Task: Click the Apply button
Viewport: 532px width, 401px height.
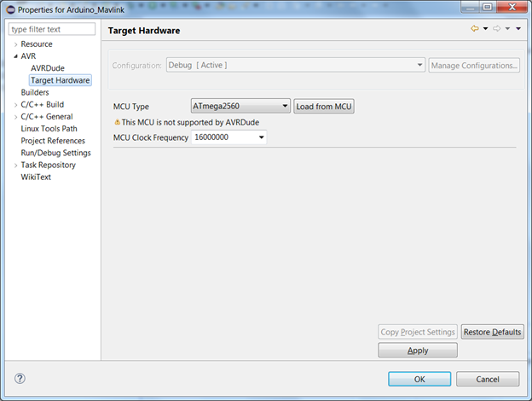Action: pos(418,350)
